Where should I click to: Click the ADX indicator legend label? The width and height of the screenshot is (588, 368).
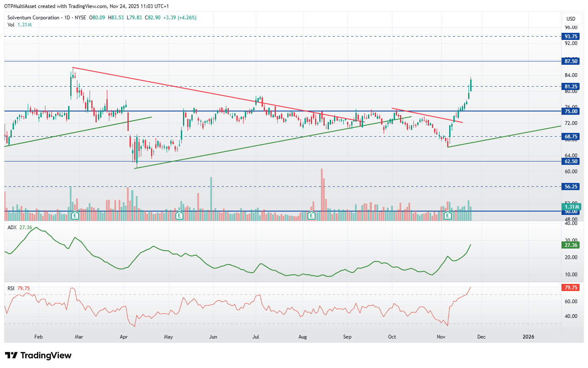pyautogui.click(x=12, y=228)
